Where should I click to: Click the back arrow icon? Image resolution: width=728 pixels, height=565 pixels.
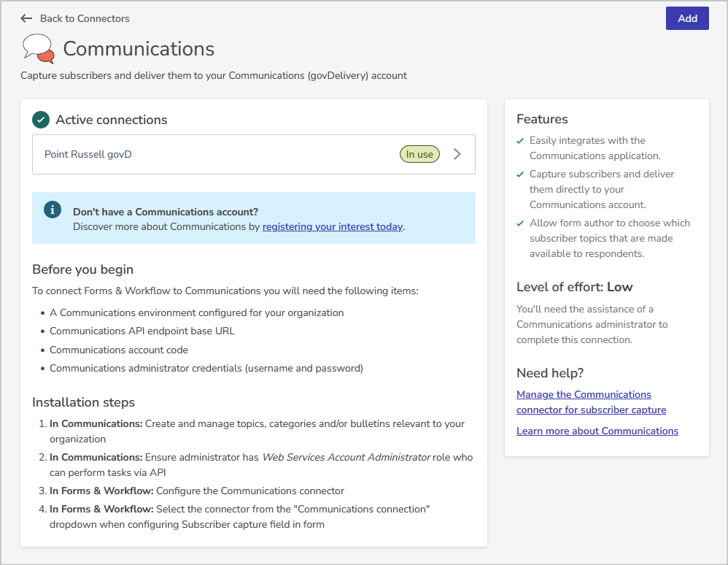pyautogui.click(x=26, y=18)
